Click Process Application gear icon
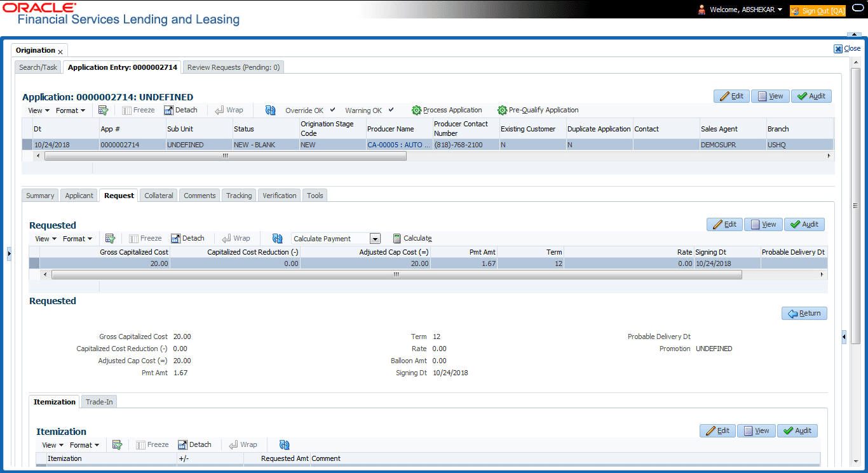868x473 pixels. pos(417,110)
